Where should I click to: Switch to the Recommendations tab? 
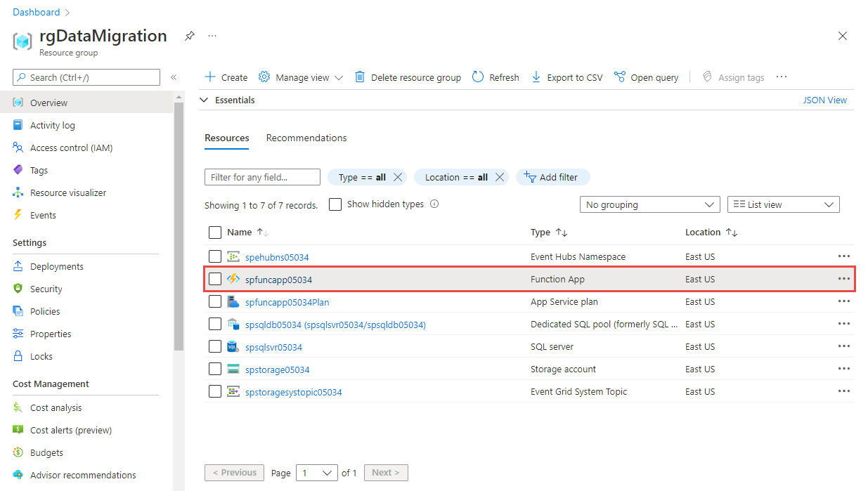point(306,138)
